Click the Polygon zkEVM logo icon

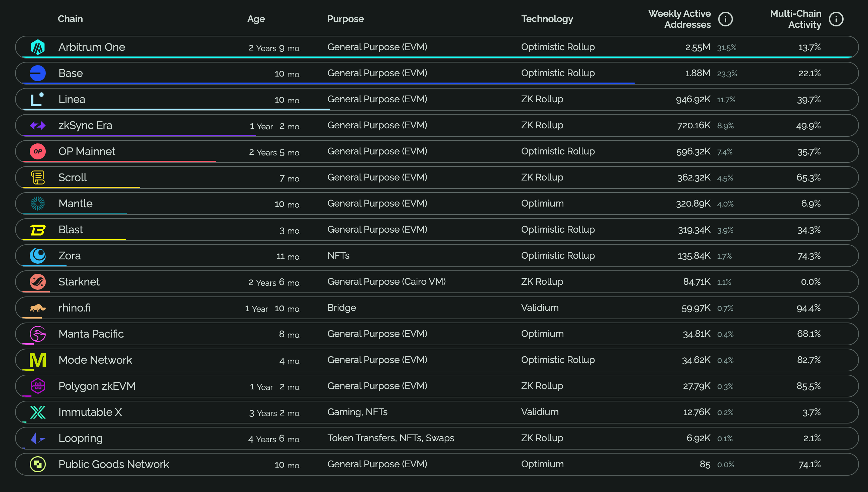pos(37,386)
